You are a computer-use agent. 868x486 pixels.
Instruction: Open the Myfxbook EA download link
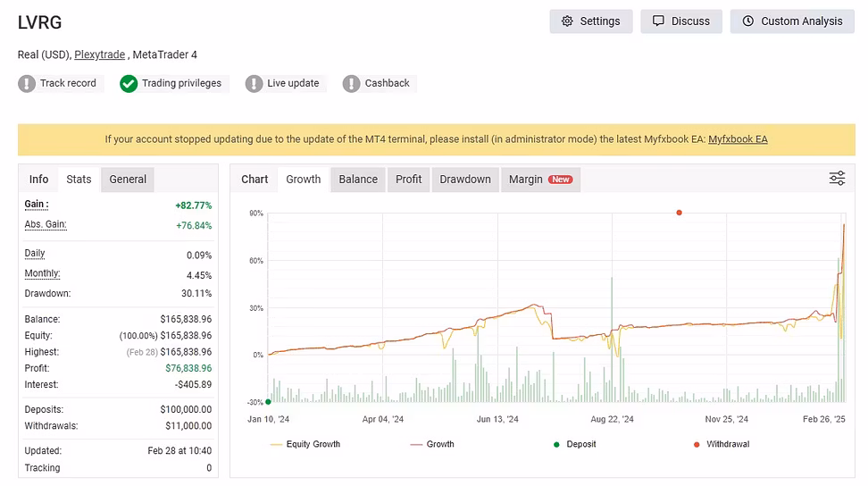pyautogui.click(x=738, y=139)
